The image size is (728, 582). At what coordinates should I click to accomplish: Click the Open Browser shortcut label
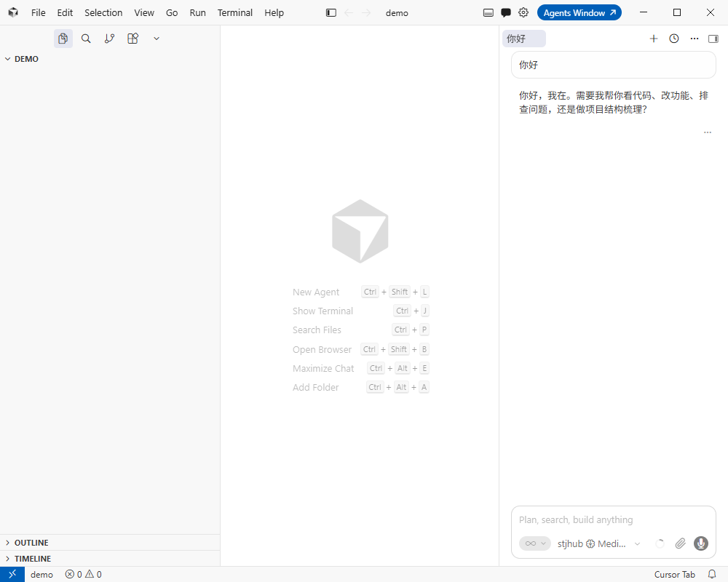point(322,349)
